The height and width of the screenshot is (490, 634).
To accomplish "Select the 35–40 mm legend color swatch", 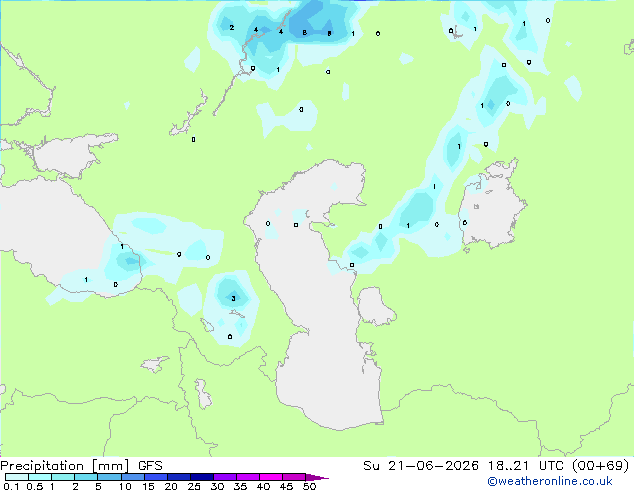I will coord(248,477).
